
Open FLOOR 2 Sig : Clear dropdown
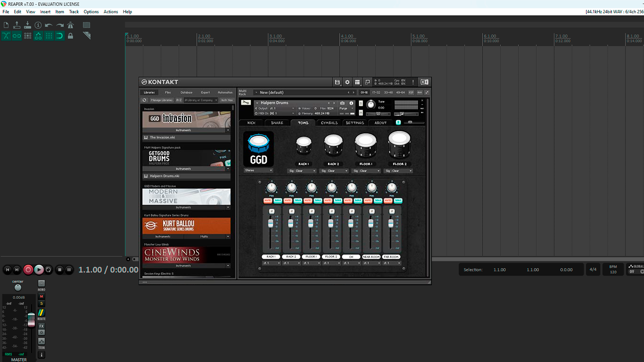point(398,171)
